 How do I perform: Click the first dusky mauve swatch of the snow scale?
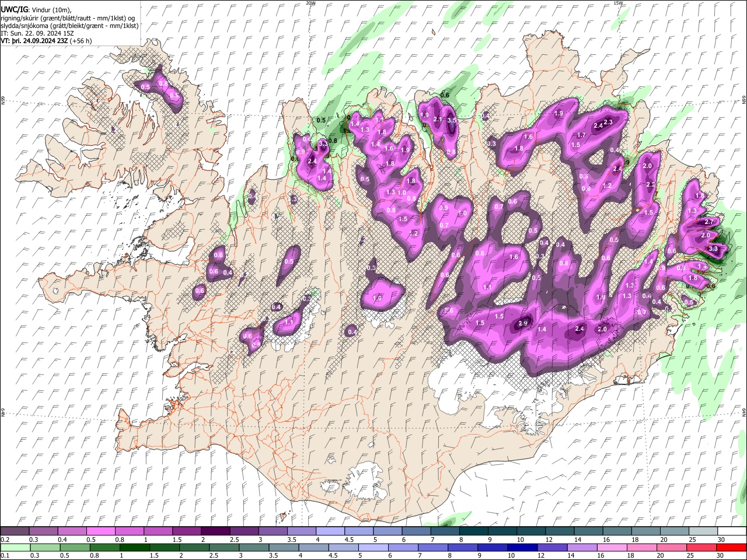click(x=15, y=531)
